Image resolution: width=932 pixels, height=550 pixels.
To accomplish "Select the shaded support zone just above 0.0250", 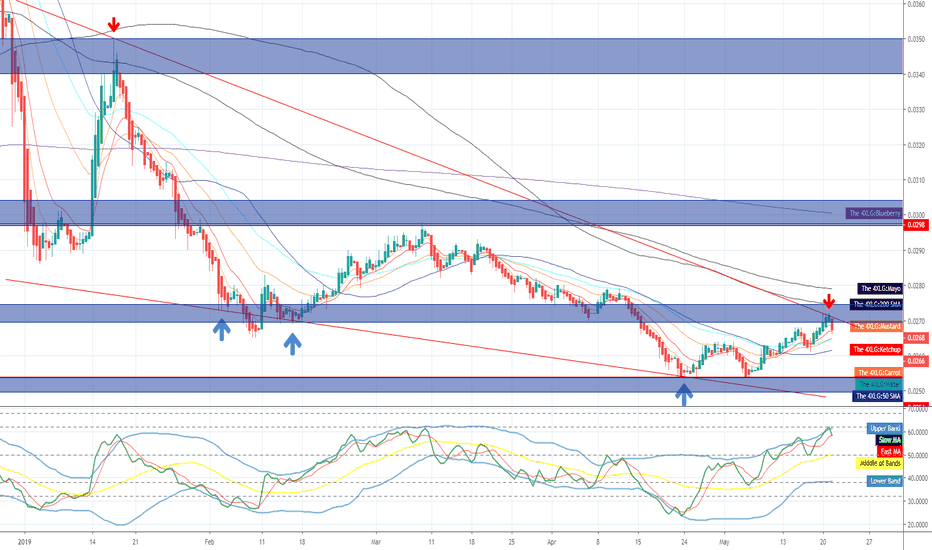I will 451,385.
